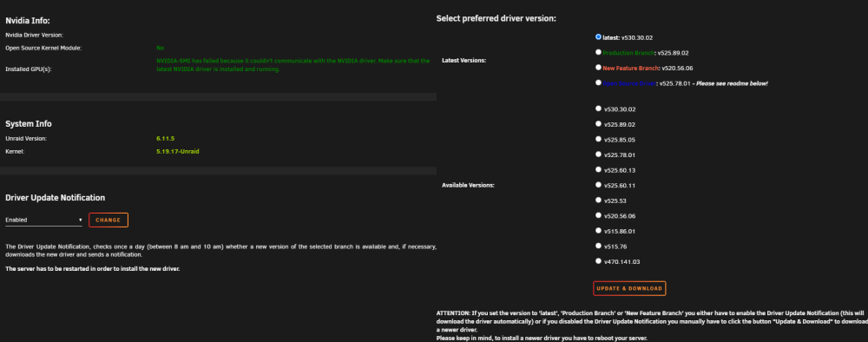Click the CHANGE button
Image resolution: width=868 pixels, height=342 pixels.
[108, 220]
